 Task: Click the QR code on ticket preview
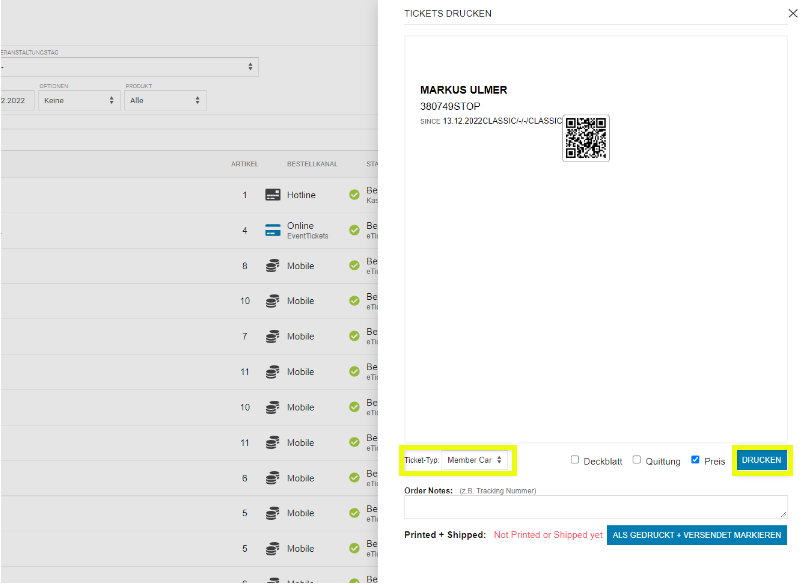586,139
